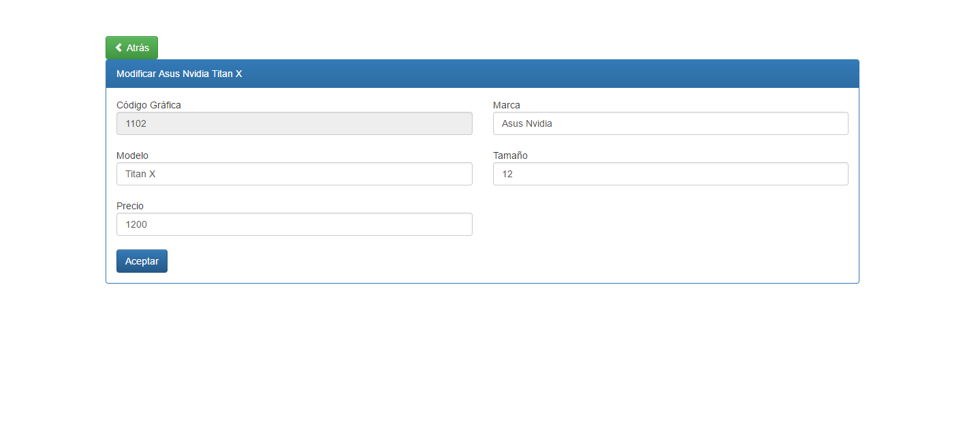Focus the Marca field containing Asus Nvidia
Image resolution: width=980 pixels, height=422 pixels.
[x=670, y=123]
